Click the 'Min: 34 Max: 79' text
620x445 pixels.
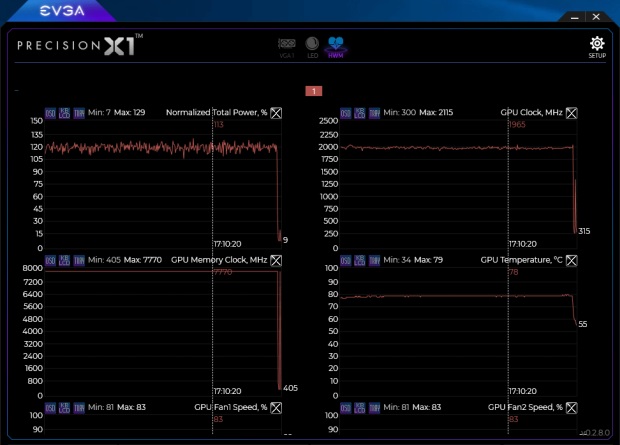coord(413,260)
